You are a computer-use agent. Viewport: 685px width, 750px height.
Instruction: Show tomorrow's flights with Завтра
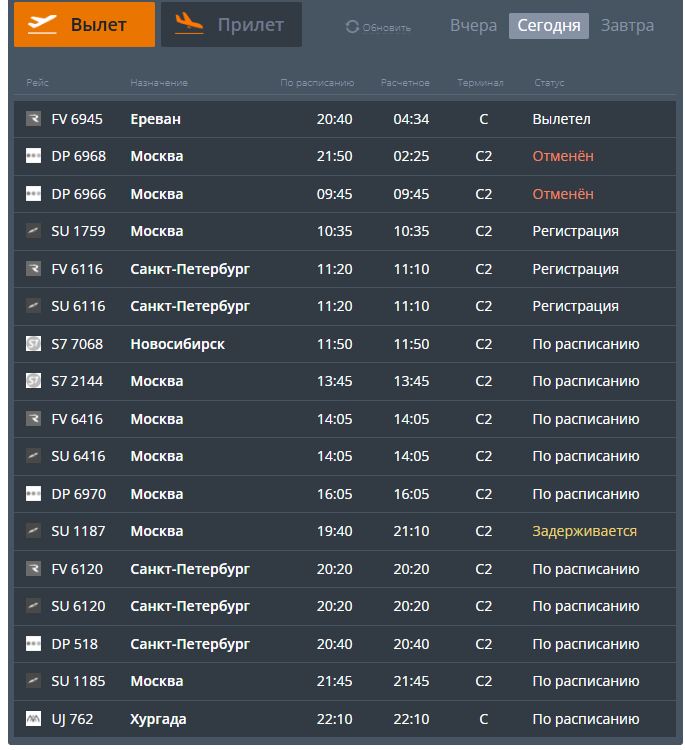627,25
